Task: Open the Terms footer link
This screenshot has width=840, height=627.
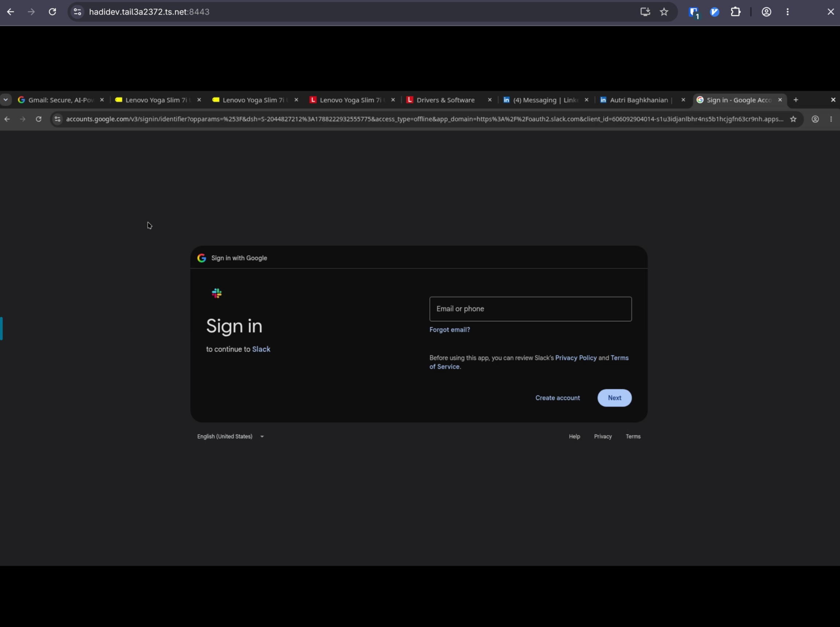Action: point(633,436)
